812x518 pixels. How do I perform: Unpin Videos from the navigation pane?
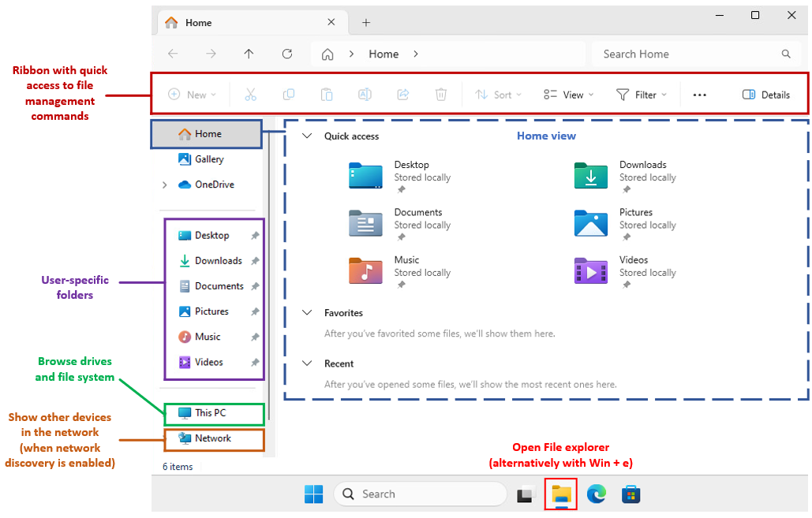point(254,362)
